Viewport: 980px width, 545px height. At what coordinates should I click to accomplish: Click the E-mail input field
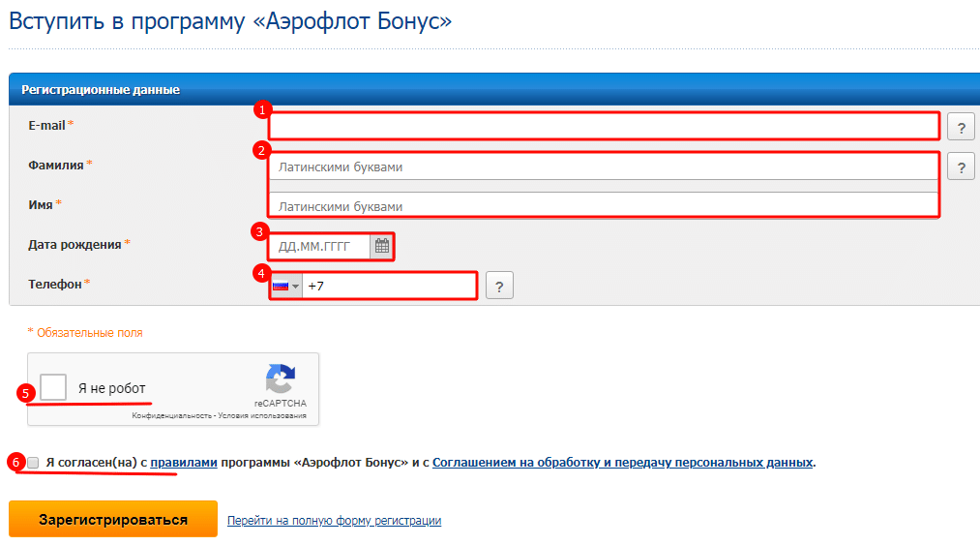tap(604, 127)
